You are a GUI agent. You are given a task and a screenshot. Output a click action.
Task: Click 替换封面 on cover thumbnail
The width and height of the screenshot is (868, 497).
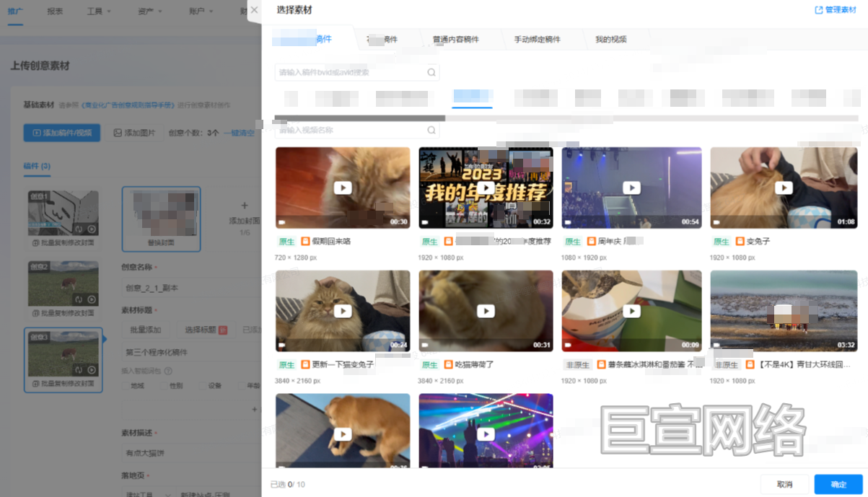pos(162,243)
